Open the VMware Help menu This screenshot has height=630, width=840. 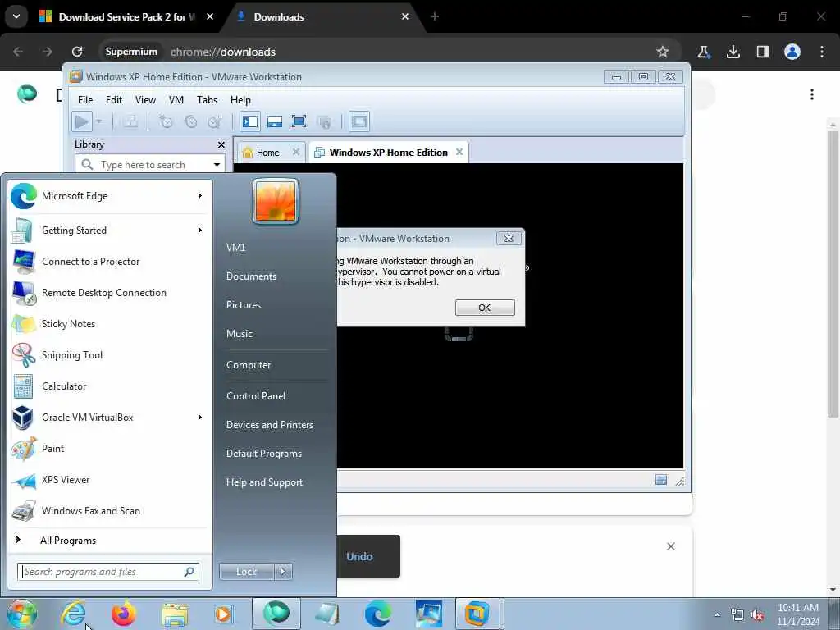tap(240, 99)
